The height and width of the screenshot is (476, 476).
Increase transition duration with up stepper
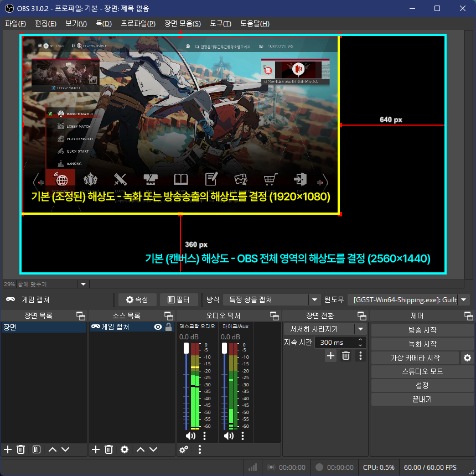360,339
